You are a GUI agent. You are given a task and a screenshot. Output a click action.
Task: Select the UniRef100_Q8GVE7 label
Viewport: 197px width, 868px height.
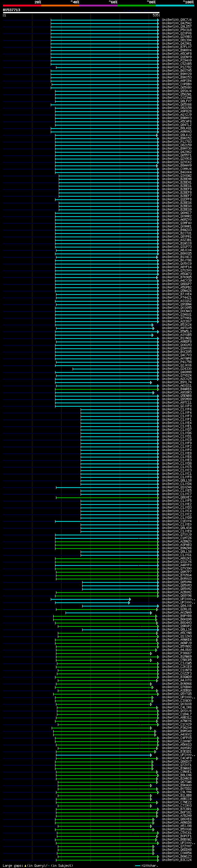[176, 497]
